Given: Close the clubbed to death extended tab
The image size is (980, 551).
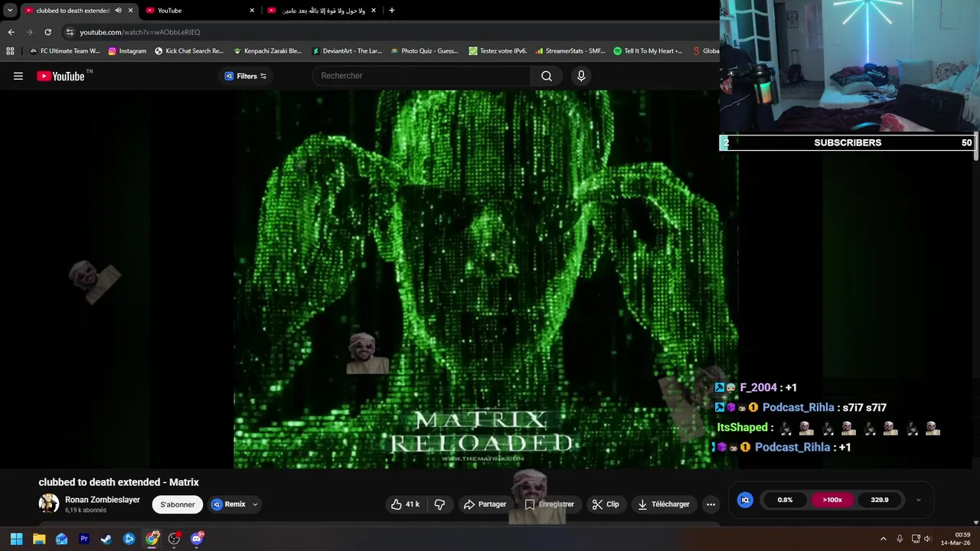Looking at the screenshot, I should pos(131,11).
